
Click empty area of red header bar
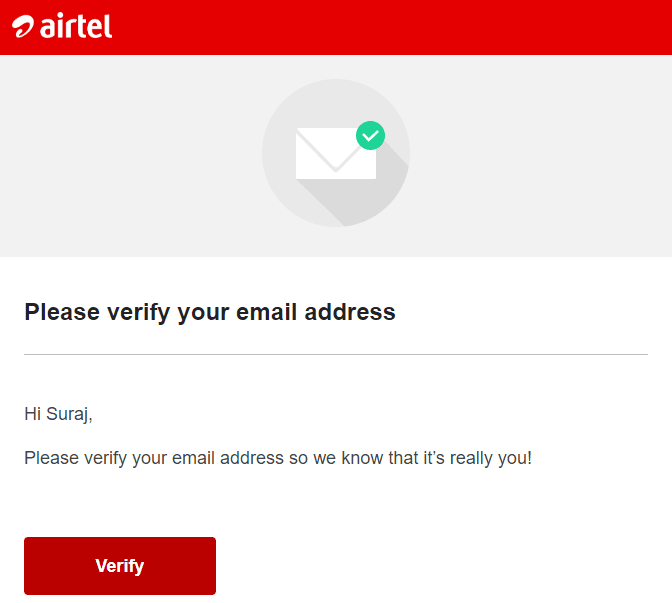pyautogui.click(x=386, y=27)
